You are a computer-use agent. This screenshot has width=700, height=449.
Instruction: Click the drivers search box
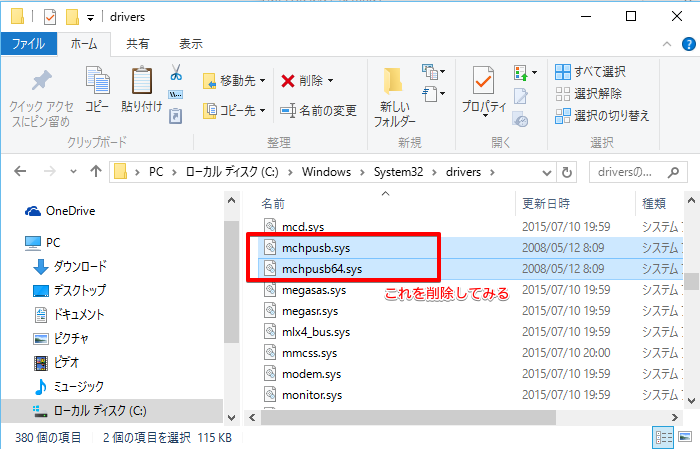coord(638,172)
